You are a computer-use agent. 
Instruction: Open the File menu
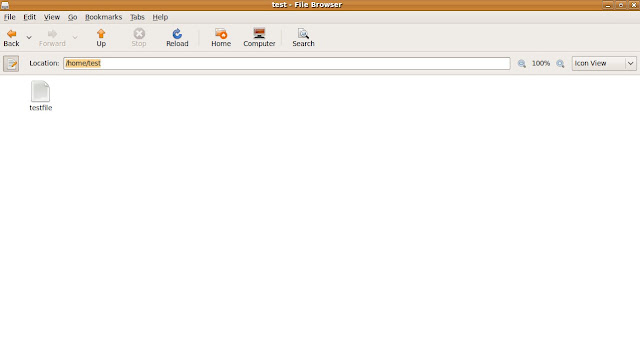coord(9,17)
